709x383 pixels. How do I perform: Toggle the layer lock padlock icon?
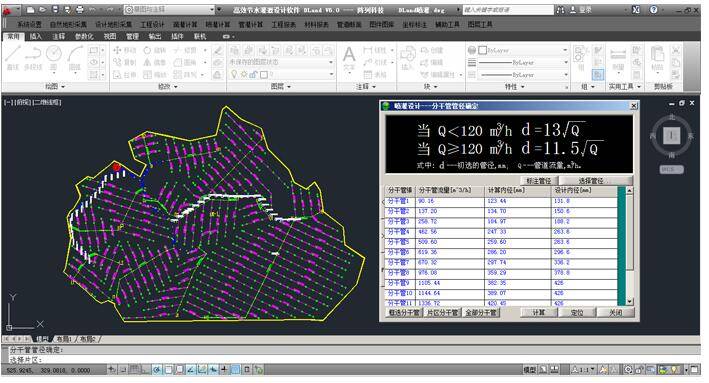[x=253, y=74]
